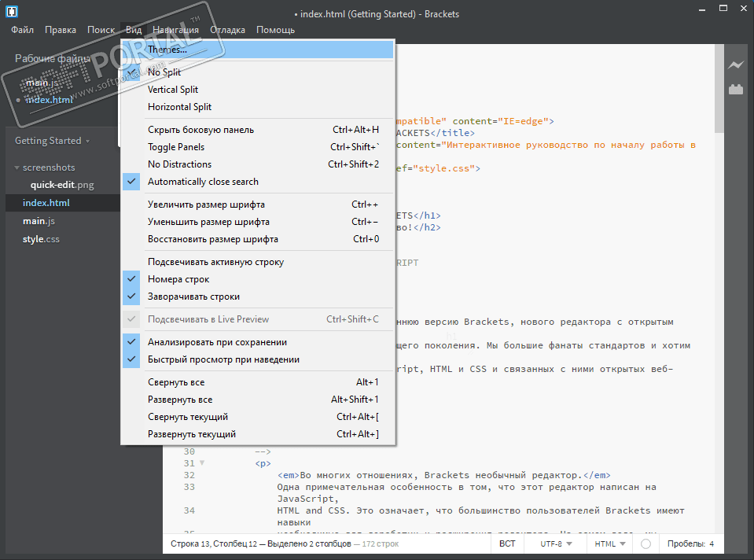Choose Toggle Panels menu entry
The image size is (754, 560).
(x=258, y=147)
